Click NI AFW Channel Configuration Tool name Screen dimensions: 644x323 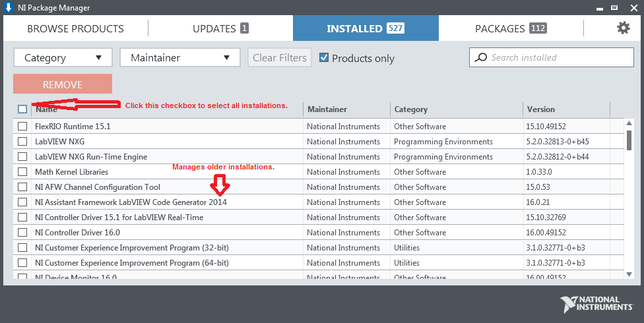(x=98, y=187)
